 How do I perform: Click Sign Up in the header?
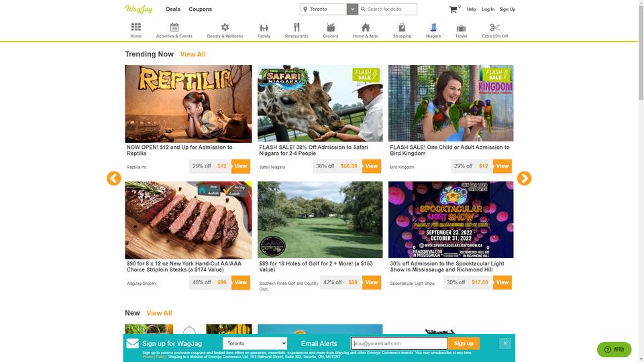507,9
